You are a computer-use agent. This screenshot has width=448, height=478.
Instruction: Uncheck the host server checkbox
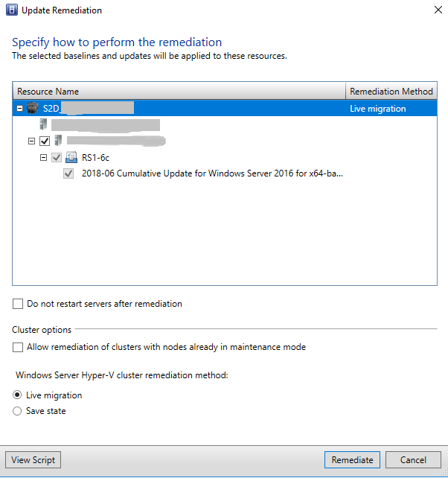[x=45, y=141]
